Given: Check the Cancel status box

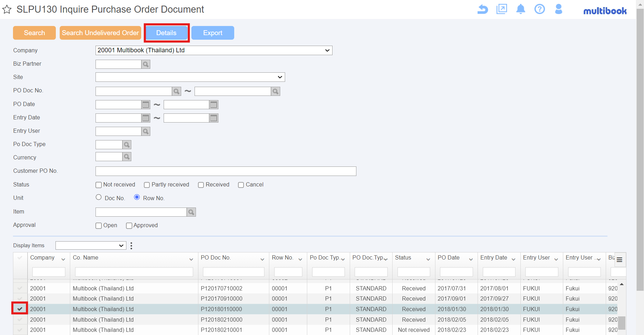Looking at the screenshot, I should click(241, 185).
